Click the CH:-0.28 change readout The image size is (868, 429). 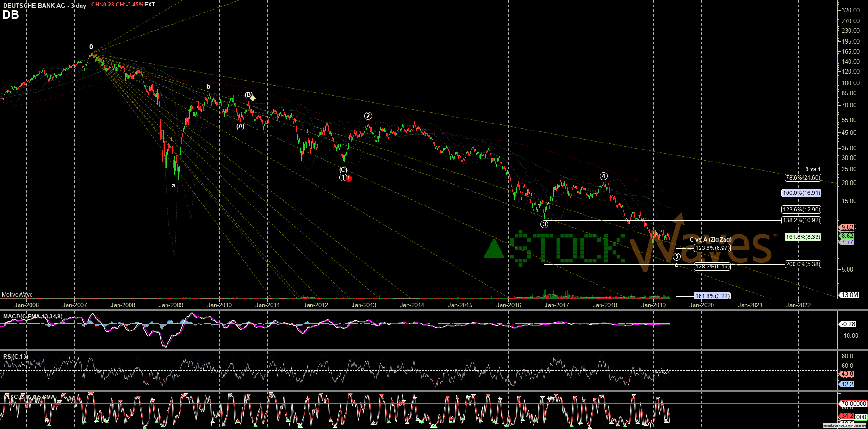(x=102, y=5)
